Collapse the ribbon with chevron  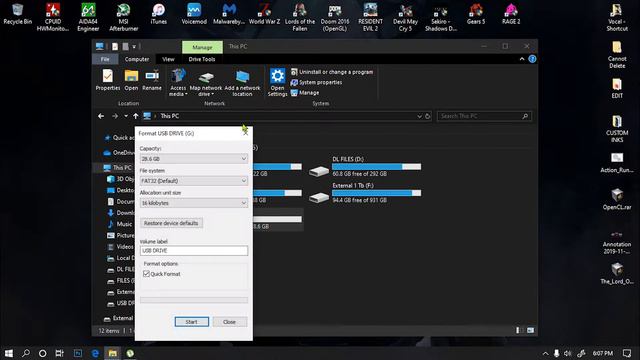coord(522,59)
